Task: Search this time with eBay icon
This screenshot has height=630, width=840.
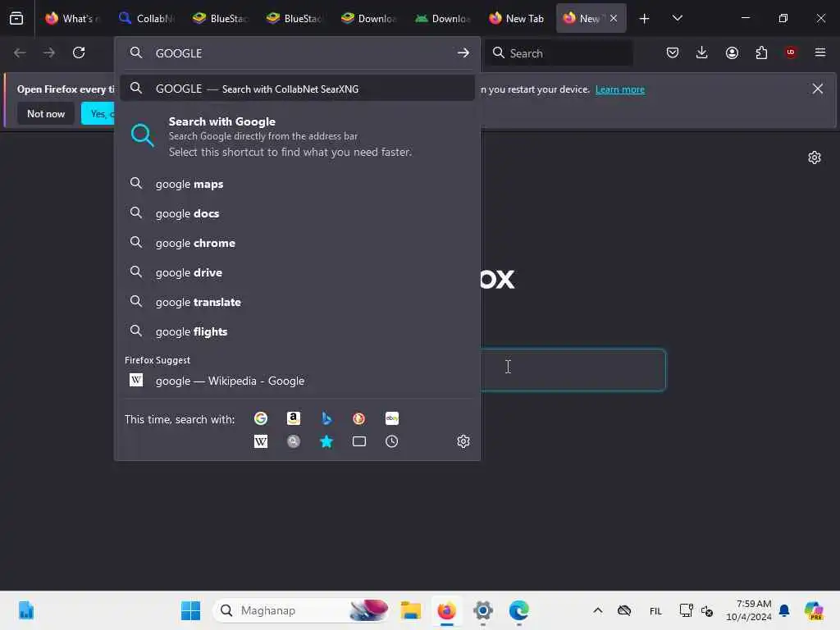Action: 391,418
